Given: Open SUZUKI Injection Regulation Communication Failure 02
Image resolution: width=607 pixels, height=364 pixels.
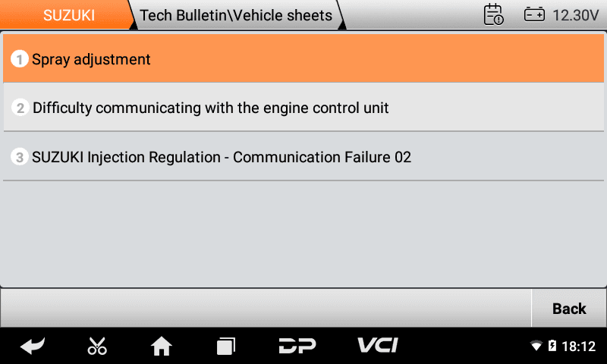Looking at the screenshot, I should pyautogui.click(x=303, y=156).
